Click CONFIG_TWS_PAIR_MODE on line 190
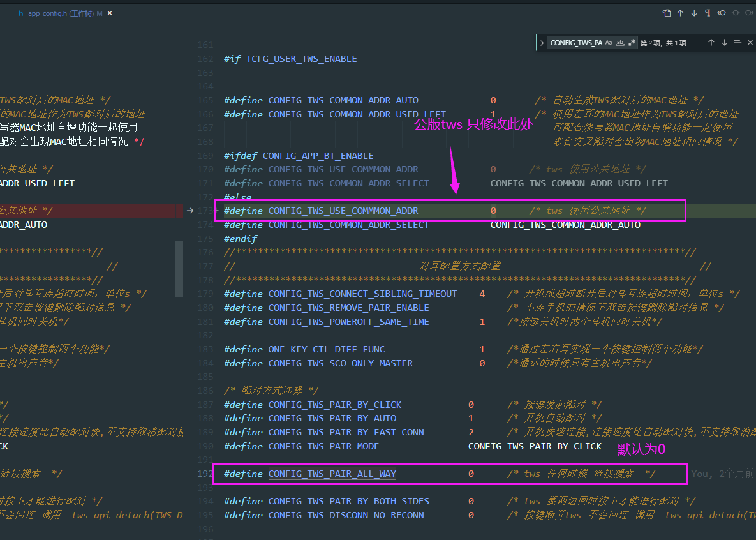The width and height of the screenshot is (756, 540). point(323,446)
